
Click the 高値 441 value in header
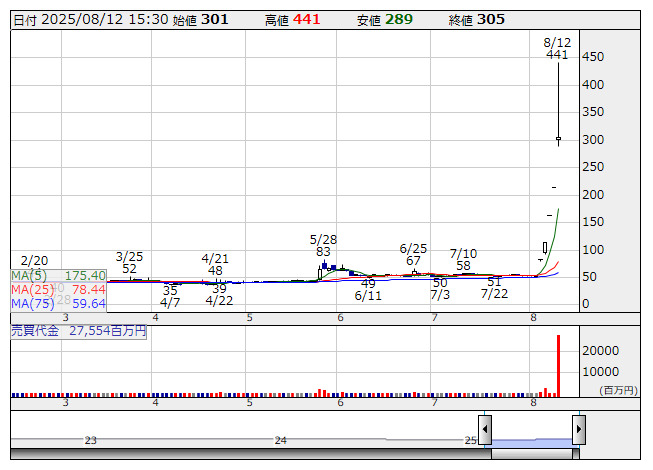(x=306, y=19)
